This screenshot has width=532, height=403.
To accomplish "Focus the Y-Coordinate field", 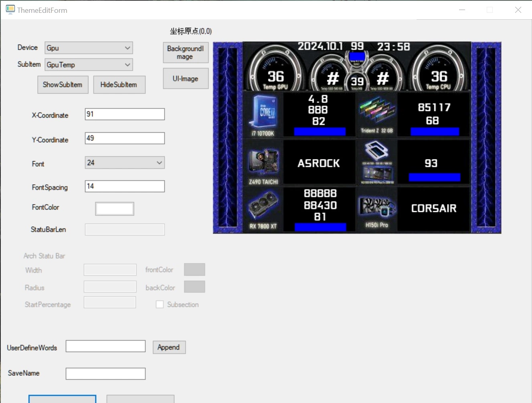I will click(125, 138).
